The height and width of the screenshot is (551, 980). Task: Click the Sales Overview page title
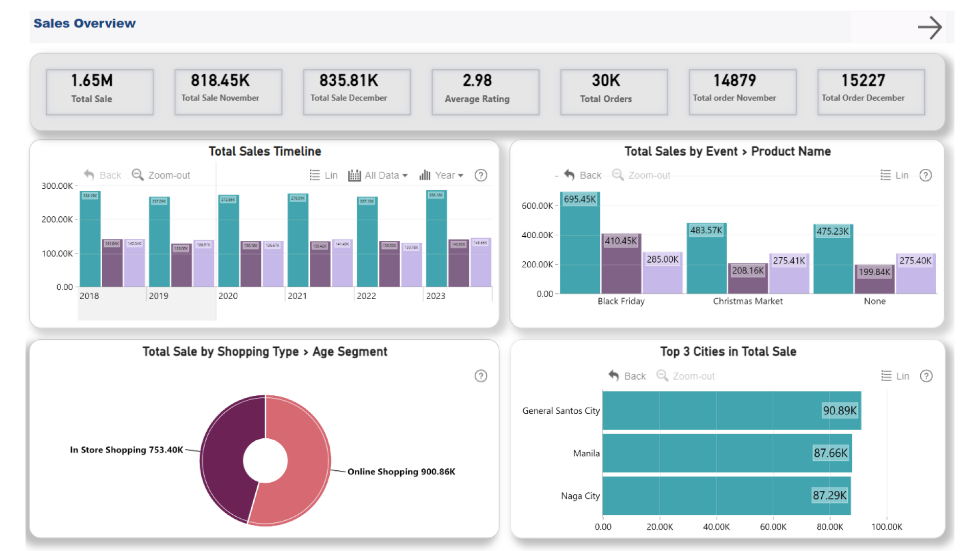point(85,23)
